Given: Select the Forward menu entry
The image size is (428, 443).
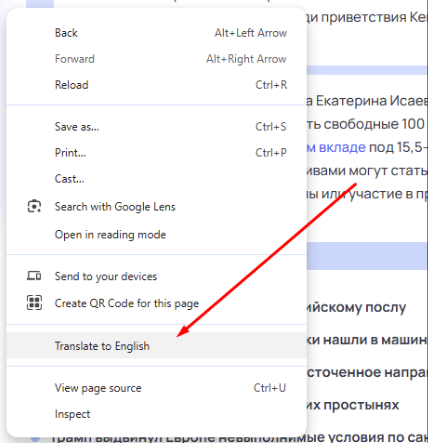Looking at the screenshot, I should 156,59.
